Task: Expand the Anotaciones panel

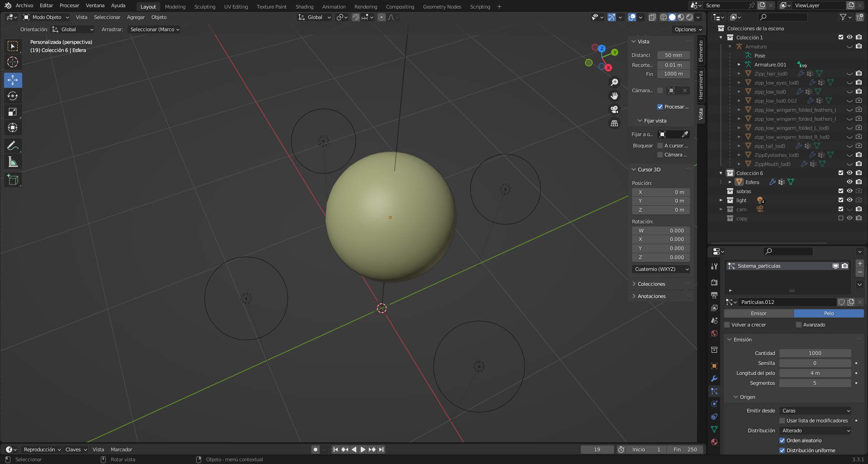Action: (651, 296)
